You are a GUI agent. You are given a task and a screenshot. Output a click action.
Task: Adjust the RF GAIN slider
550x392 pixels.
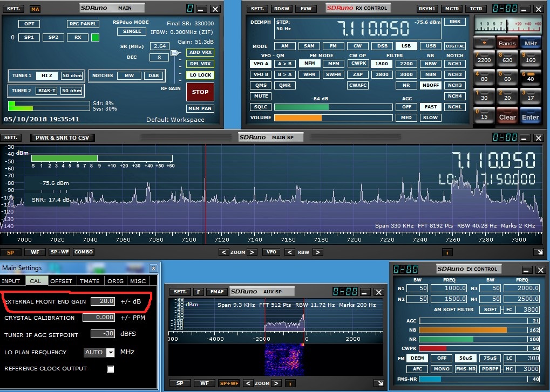coord(174,53)
